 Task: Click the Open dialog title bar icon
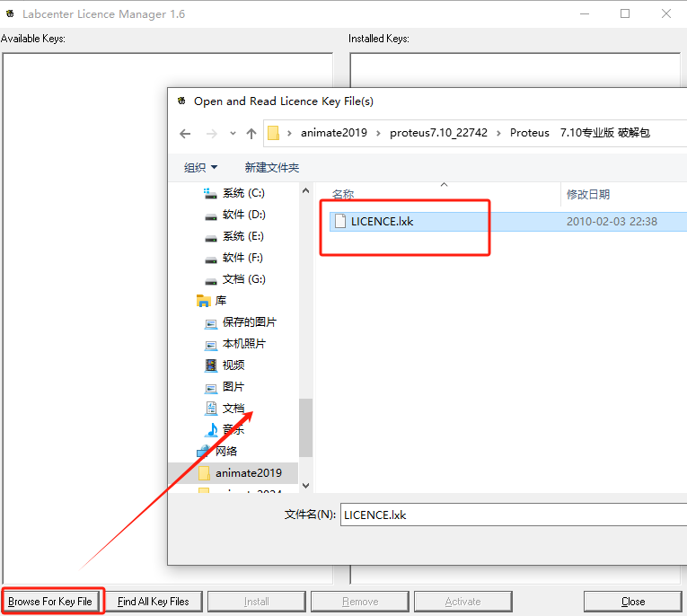pos(181,101)
